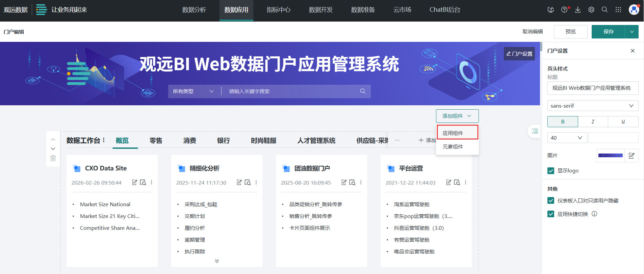
Task: Delete component using trash icon
Action: pos(53,158)
